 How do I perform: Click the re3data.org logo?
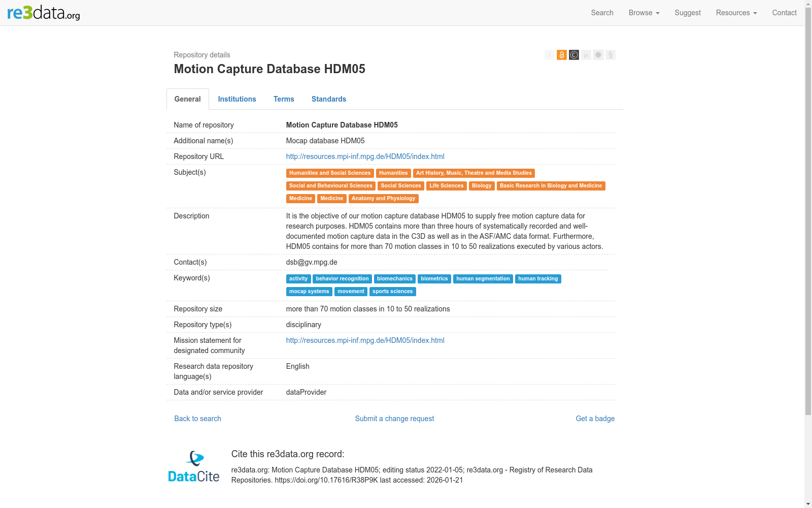coord(44,13)
